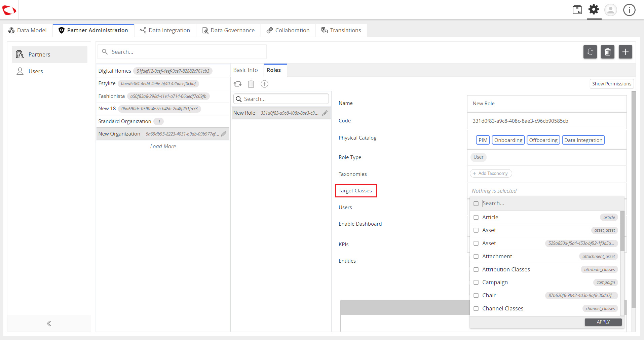Switch to the Partner Administration tab
The width and height of the screenshot is (644, 340).
[x=93, y=30]
